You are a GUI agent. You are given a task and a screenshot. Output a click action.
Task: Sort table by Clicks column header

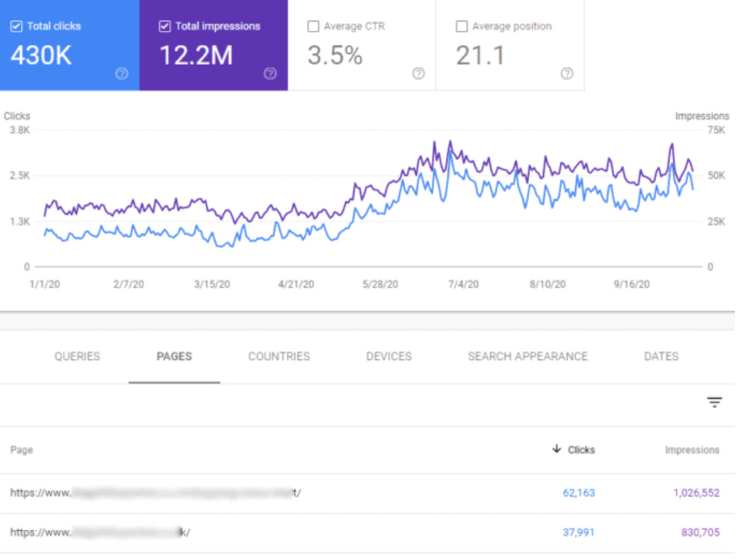581,450
